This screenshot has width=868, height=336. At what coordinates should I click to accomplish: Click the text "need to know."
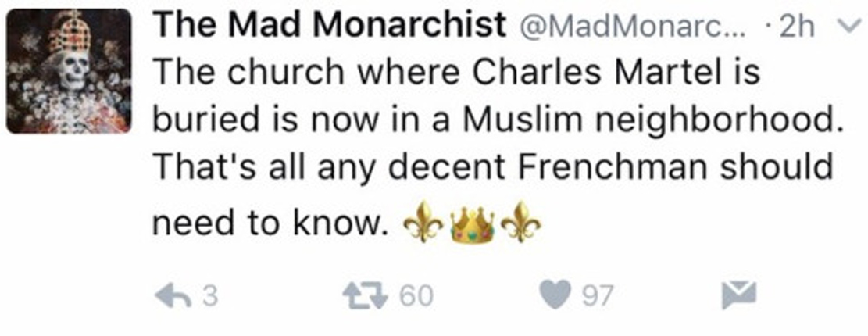(x=268, y=225)
